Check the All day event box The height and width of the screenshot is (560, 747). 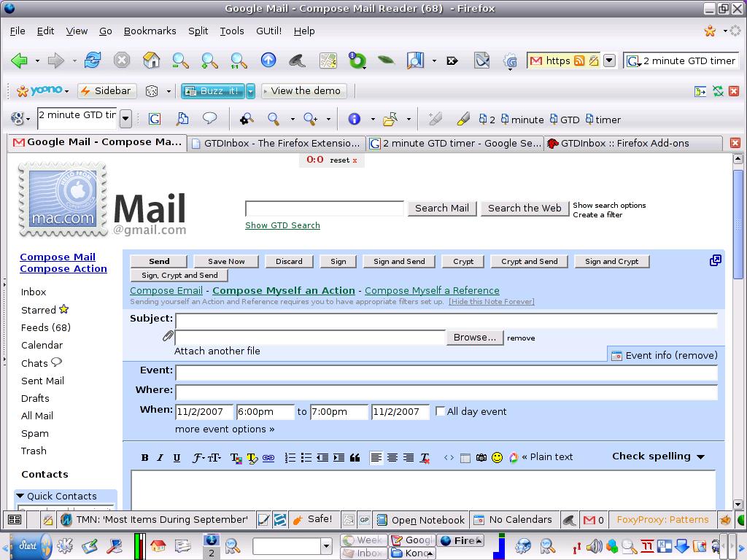(x=440, y=411)
